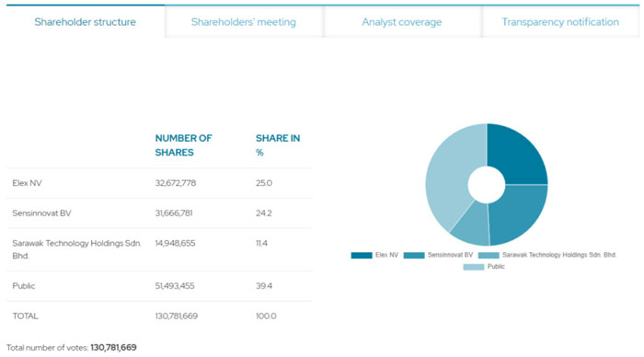Click the bold total number of votes figure
This screenshot has height=357, width=644.
click(113, 348)
